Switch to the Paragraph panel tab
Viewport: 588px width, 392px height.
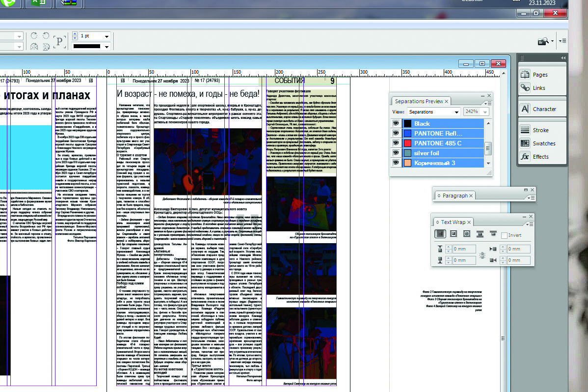click(455, 196)
